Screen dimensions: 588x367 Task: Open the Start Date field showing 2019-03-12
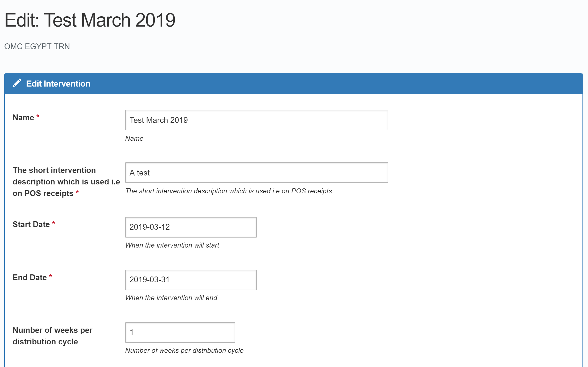click(x=190, y=227)
